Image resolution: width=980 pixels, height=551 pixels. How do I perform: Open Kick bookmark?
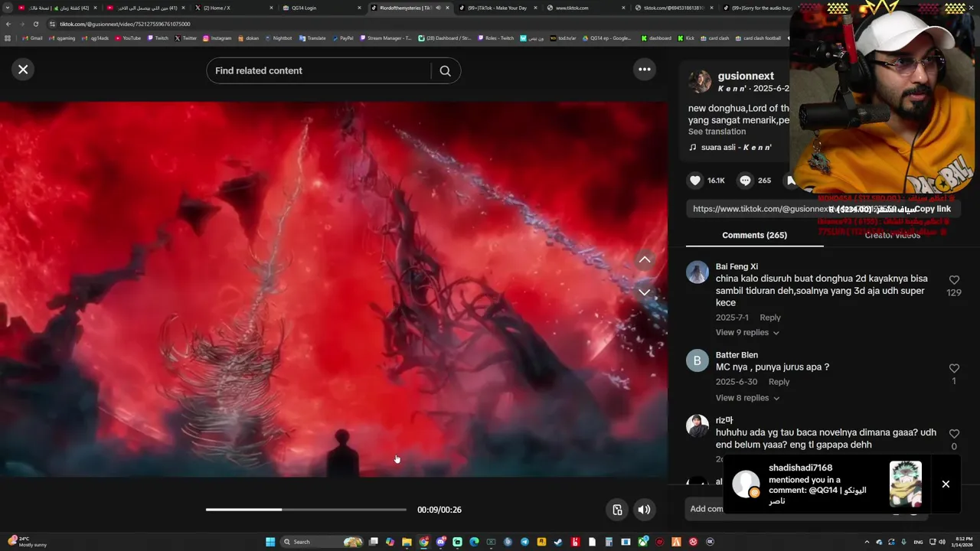pyautogui.click(x=684, y=37)
